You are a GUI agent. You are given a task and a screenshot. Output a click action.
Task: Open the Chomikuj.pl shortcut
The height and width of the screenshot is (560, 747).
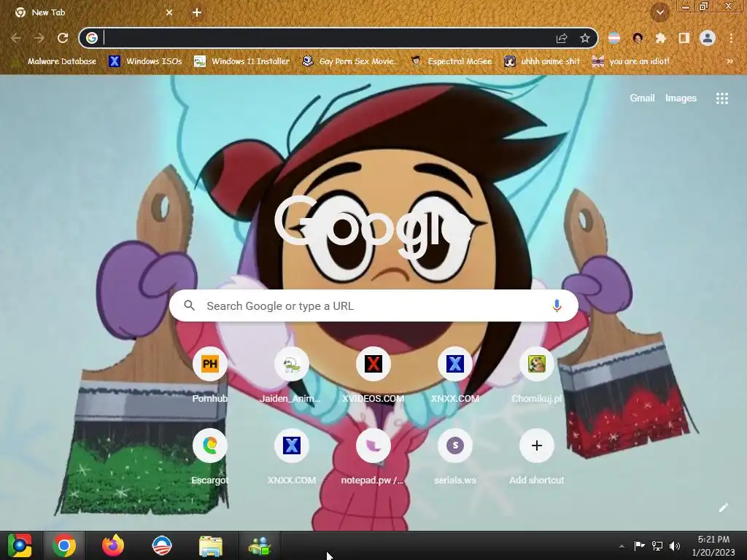(536, 376)
